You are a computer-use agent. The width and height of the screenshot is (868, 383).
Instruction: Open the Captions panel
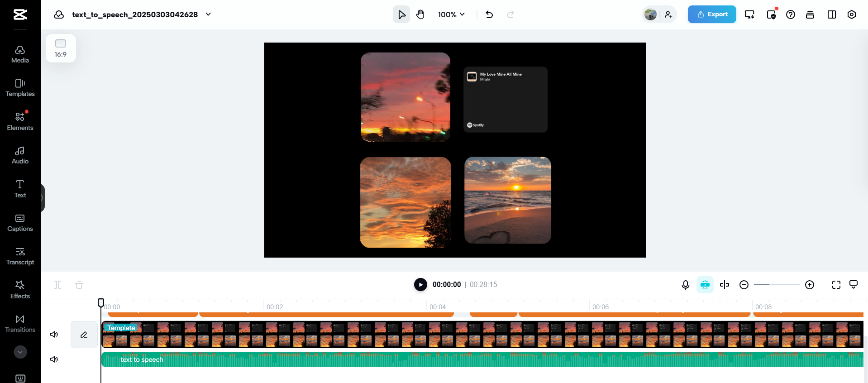click(20, 223)
